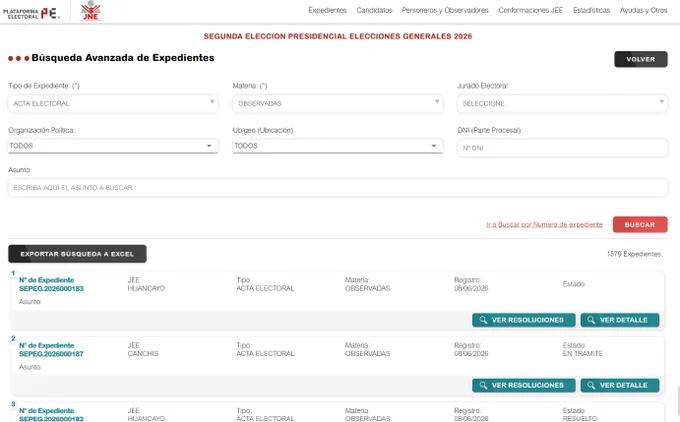680x422 pixels.
Task: Open the Candidatos menu
Action: (374, 10)
